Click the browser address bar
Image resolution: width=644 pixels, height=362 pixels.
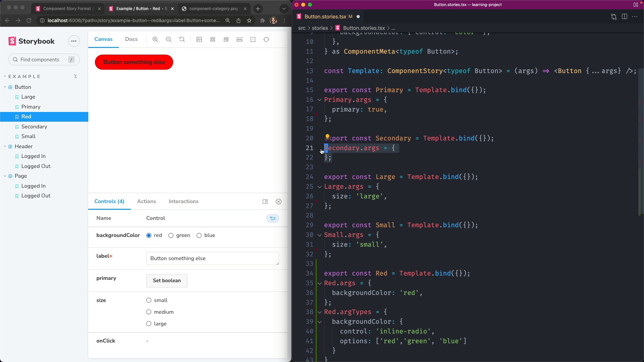click(x=133, y=20)
